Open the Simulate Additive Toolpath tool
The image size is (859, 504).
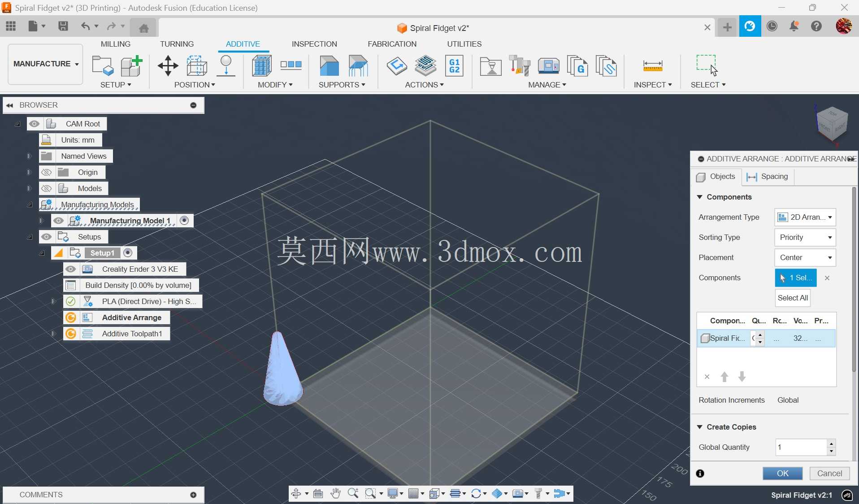(x=425, y=66)
